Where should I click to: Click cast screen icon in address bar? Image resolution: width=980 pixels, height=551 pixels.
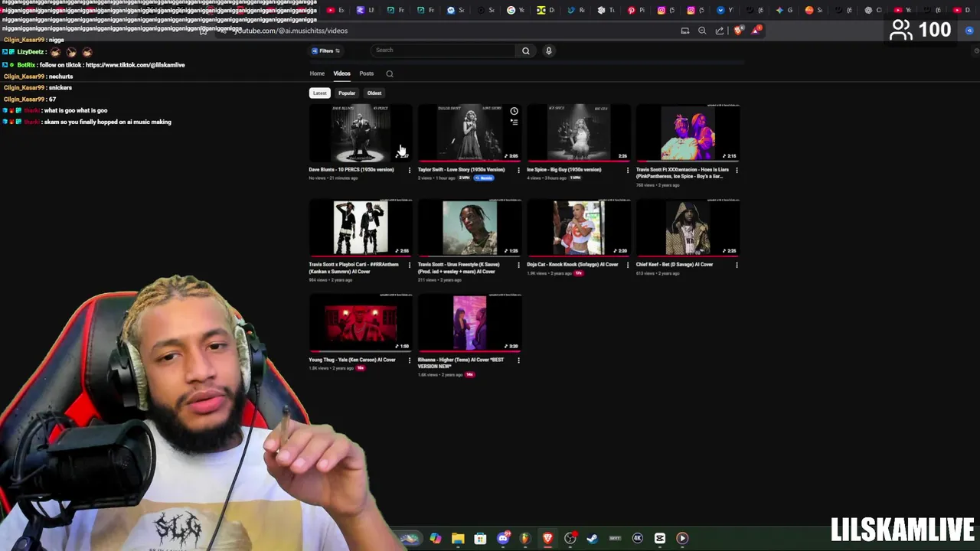[685, 31]
